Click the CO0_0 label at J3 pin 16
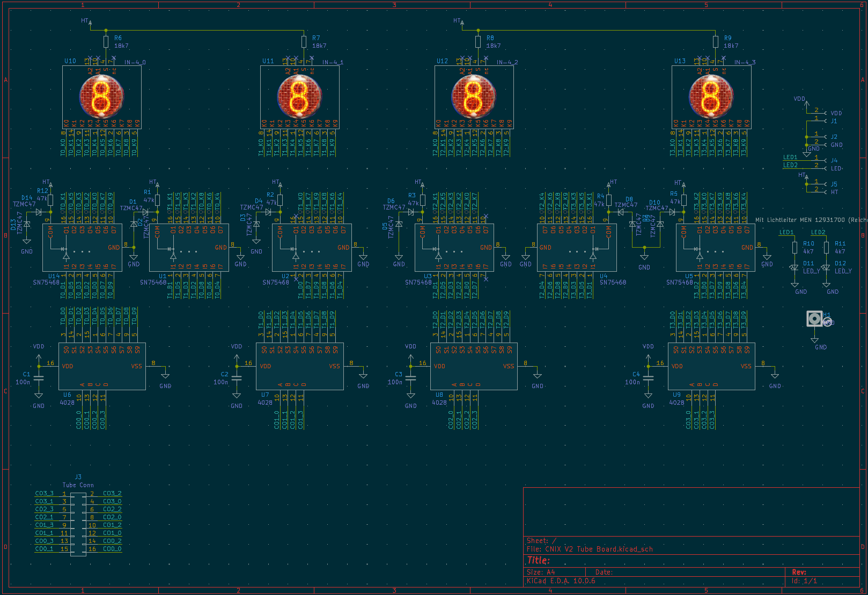The width and height of the screenshot is (868, 595). 112,549
